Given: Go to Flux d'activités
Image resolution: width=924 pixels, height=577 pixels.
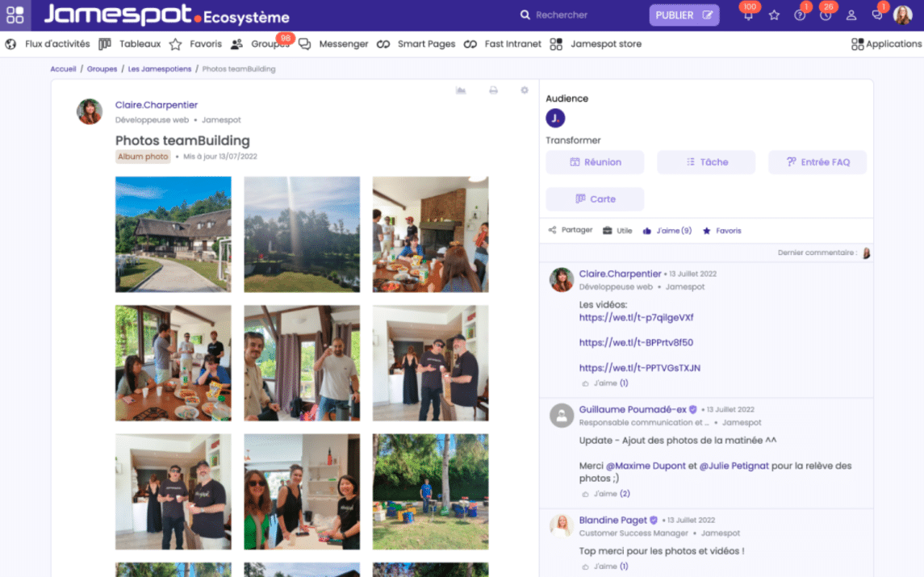Looking at the screenshot, I should pos(48,44).
